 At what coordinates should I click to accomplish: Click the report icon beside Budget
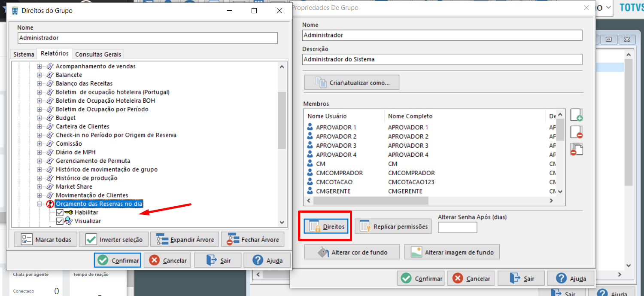point(50,118)
